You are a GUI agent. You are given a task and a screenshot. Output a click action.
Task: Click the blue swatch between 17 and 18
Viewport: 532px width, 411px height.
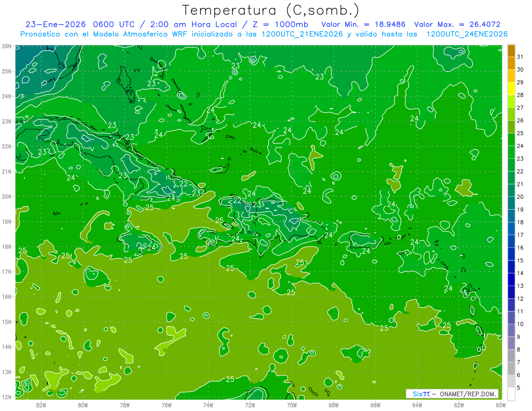point(511,229)
